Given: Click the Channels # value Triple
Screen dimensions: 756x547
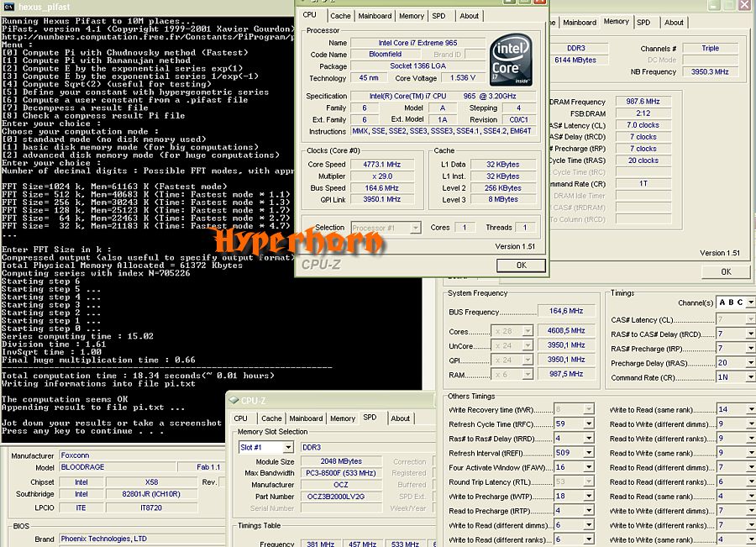Looking at the screenshot, I should click(710, 48).
